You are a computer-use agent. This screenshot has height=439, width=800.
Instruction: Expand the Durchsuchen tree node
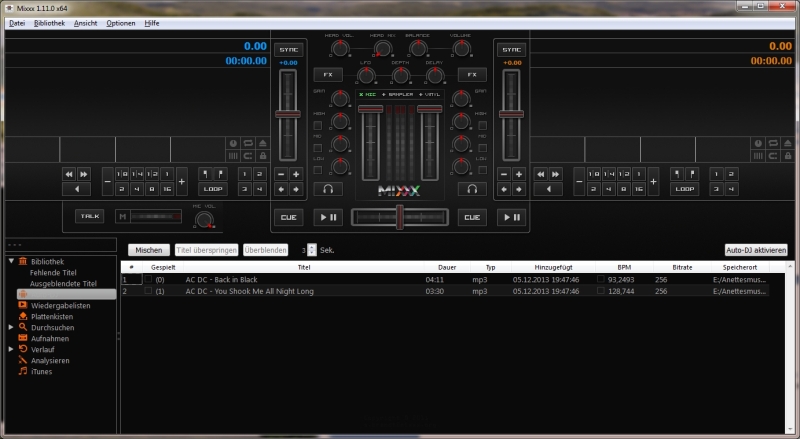click(11, 327)
